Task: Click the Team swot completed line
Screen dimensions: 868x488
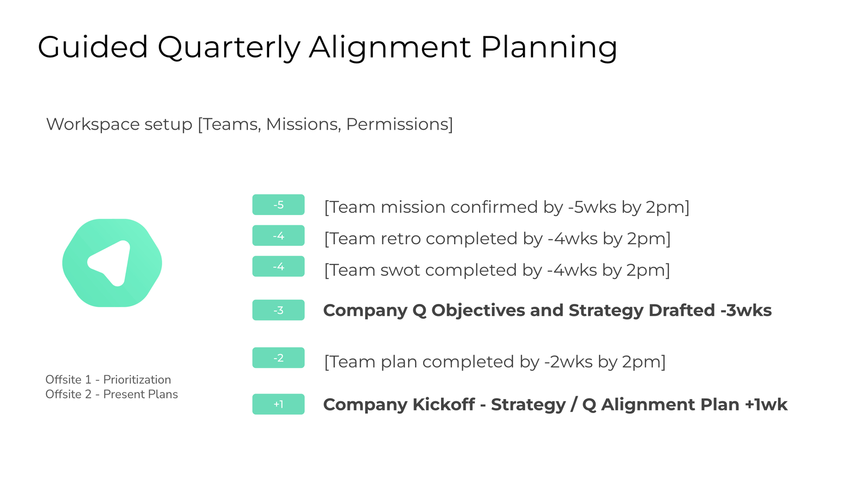Action: click(496, 270)
